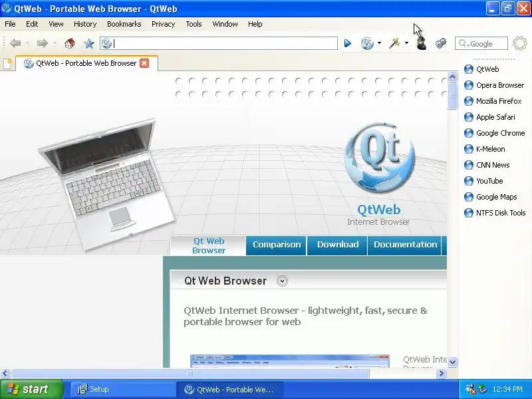Expand the Qt globe button dropdown
This screenshot has width=532, height=399.
pos(379,43)
